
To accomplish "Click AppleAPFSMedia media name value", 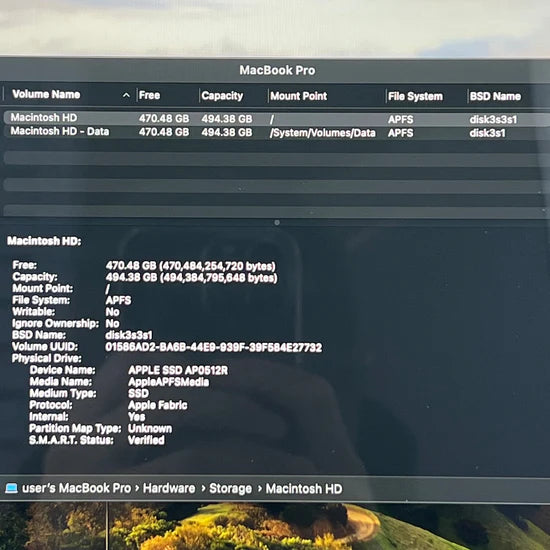I will click(x=168, y=382).
